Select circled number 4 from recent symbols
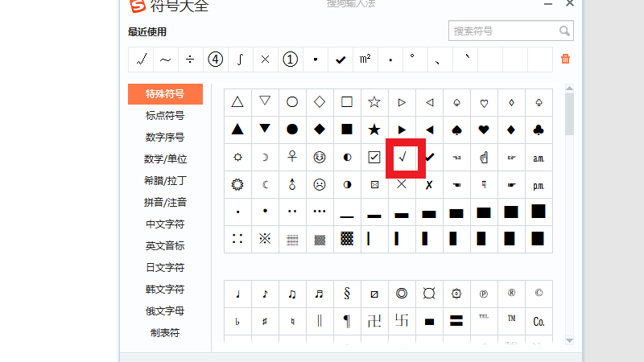The width and height of the screenshot is (644, 362). [215, 60]
